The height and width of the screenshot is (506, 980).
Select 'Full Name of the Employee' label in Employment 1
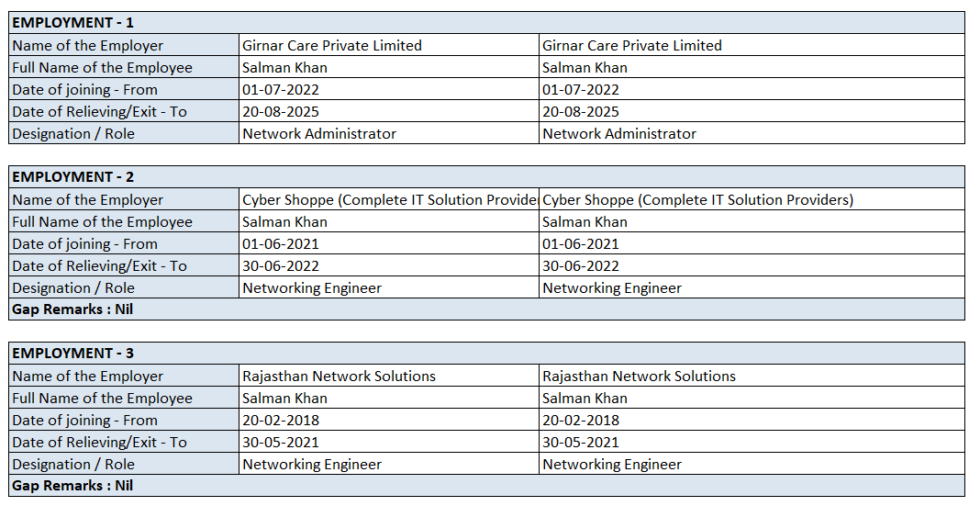click(x=102, y=67)
